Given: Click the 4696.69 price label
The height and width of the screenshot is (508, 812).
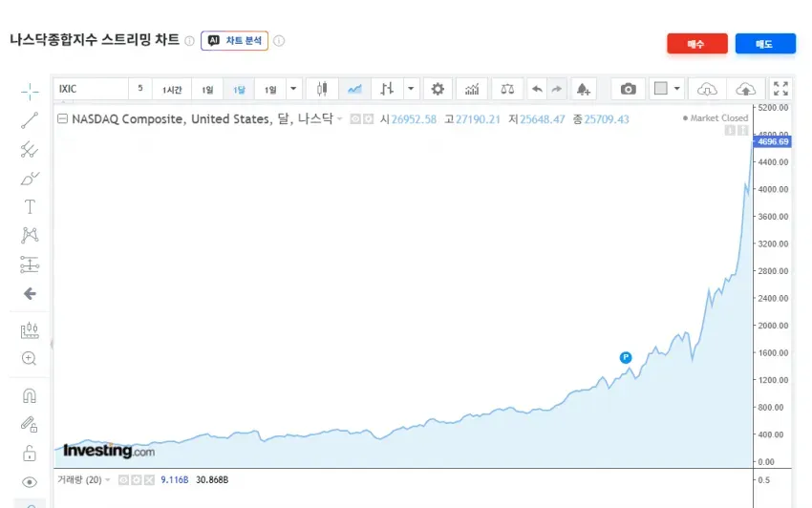Looking at the screenshot, I should pos(772,141).
